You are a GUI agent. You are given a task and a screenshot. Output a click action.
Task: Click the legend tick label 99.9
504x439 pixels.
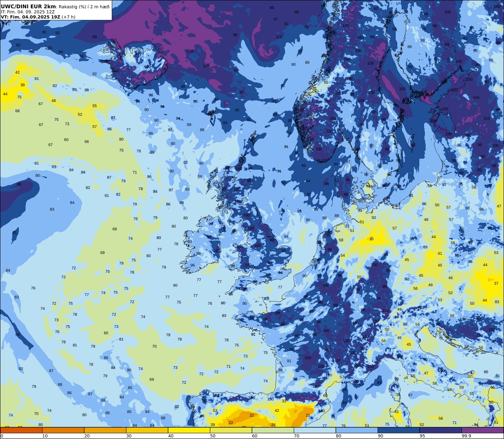(x=466, y=436)
